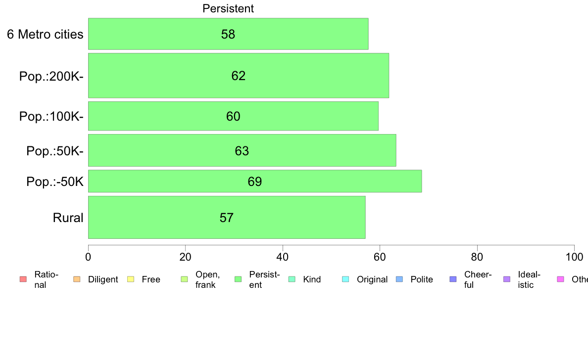The width and height of the screenshot is (588, 364).
Task: Select the Kind legend swatch
Action: tap(292, 279)
